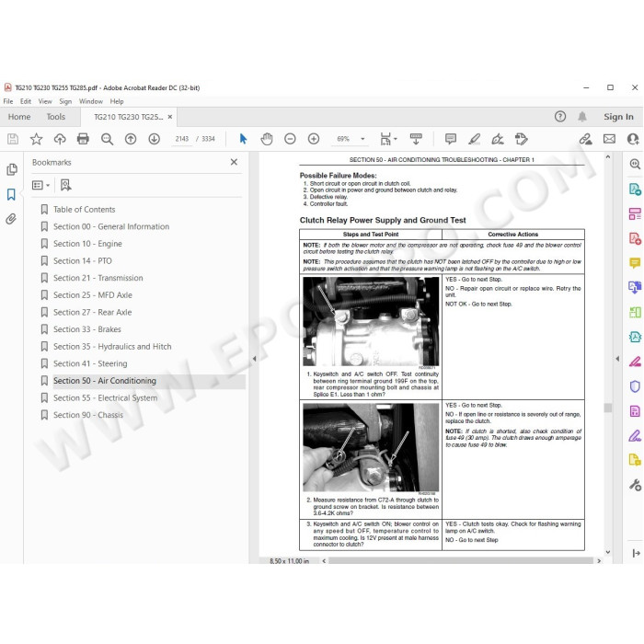Image resolution: width=644 pixels, height=644 pixels.
Task: Jump to Section 33 - Brakes bookmark
Action: click(87, 329)
